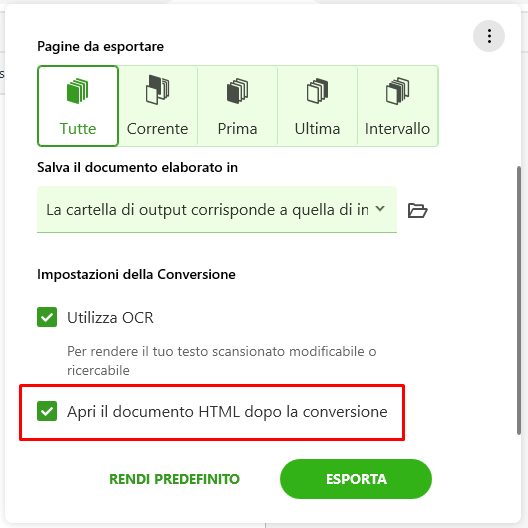Uncheck Apri il documento HTML checkbox
Screen dimensions: 528x528
tap(47, 411)
